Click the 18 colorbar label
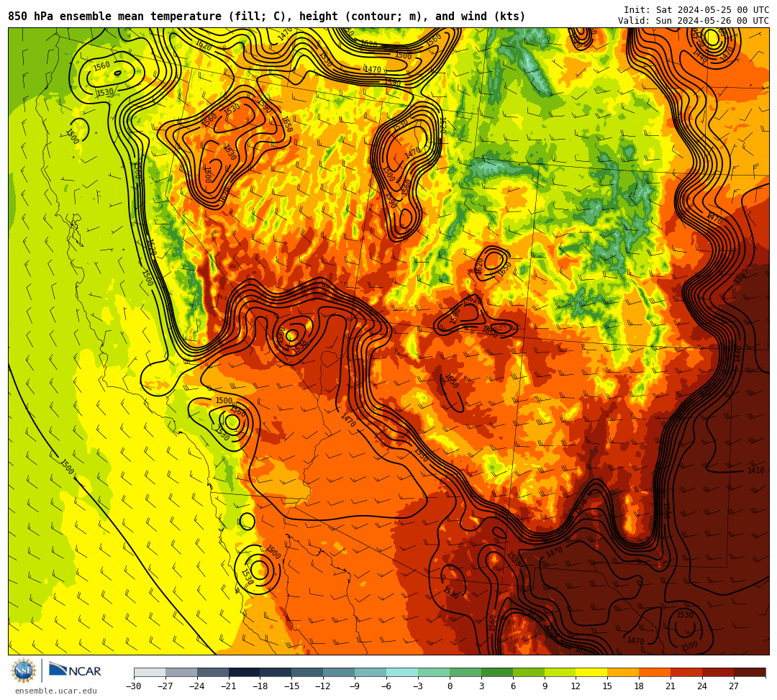Image resolution: width=777 pixels, height=700 pixels. tap(640, 686)
